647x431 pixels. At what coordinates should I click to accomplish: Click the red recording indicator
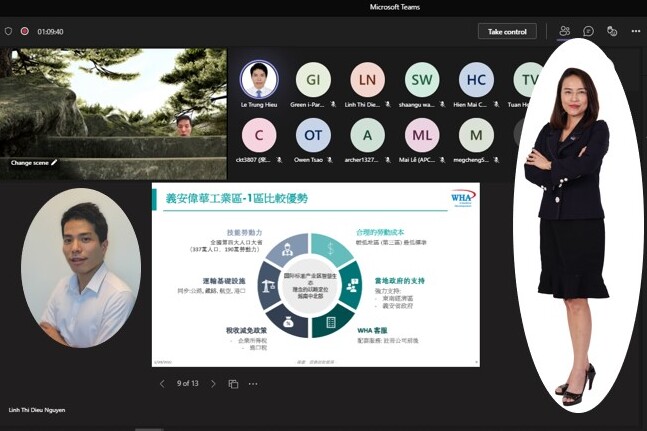click(24, 31)
